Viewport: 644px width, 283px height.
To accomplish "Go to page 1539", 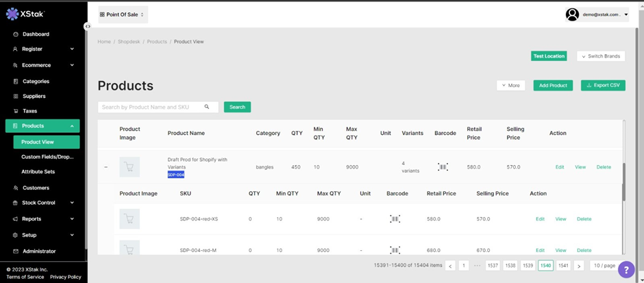I will point(528,265).
